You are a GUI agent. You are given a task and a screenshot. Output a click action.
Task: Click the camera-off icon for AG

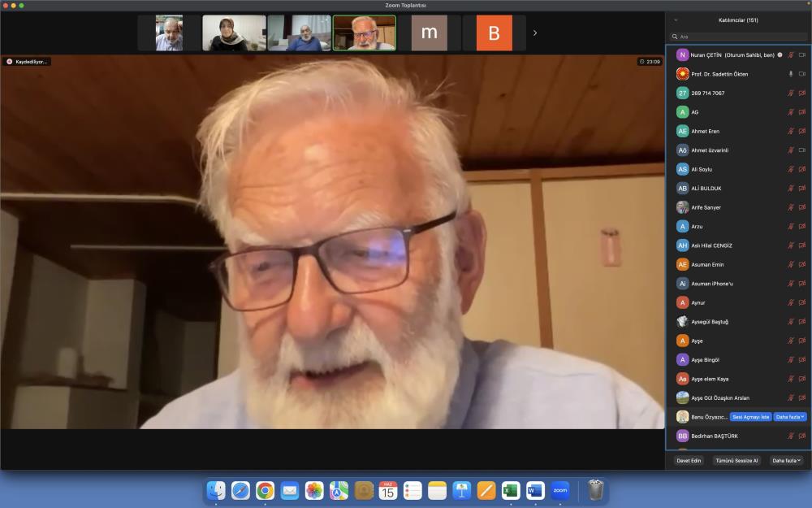click(802, 112)
